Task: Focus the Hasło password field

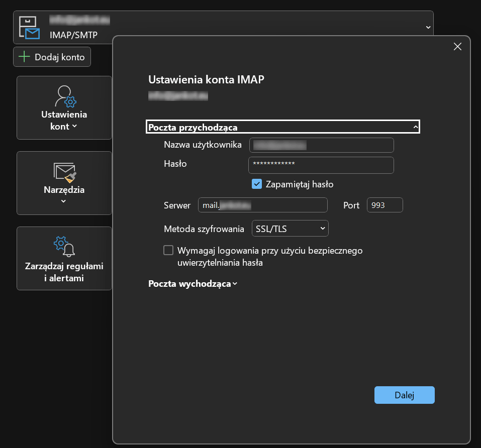Action: click(321, 165)
